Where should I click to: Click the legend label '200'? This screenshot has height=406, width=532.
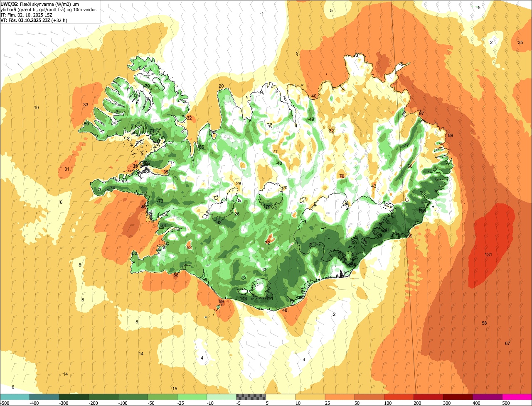pyautogui.click(x=418, y=403)
